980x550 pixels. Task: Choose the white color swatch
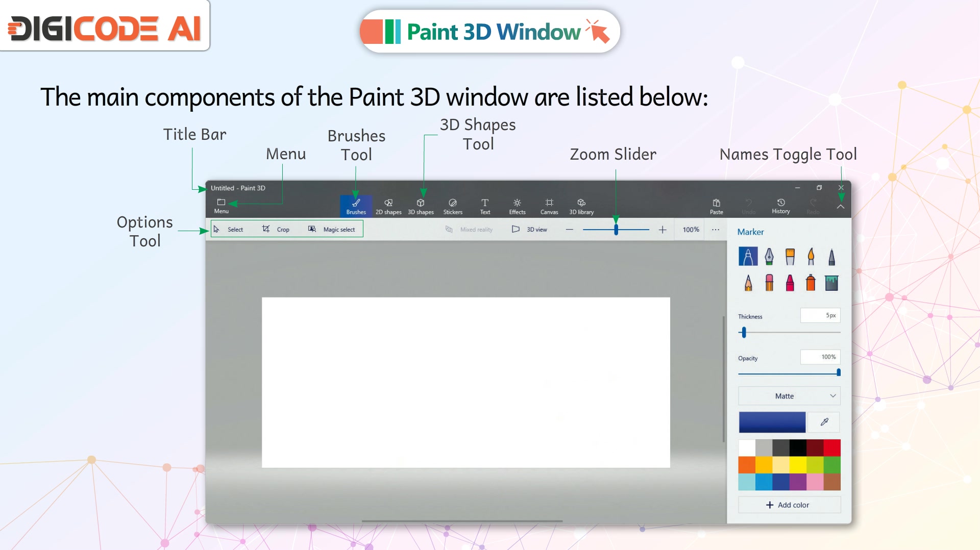[x=747, y=448]
